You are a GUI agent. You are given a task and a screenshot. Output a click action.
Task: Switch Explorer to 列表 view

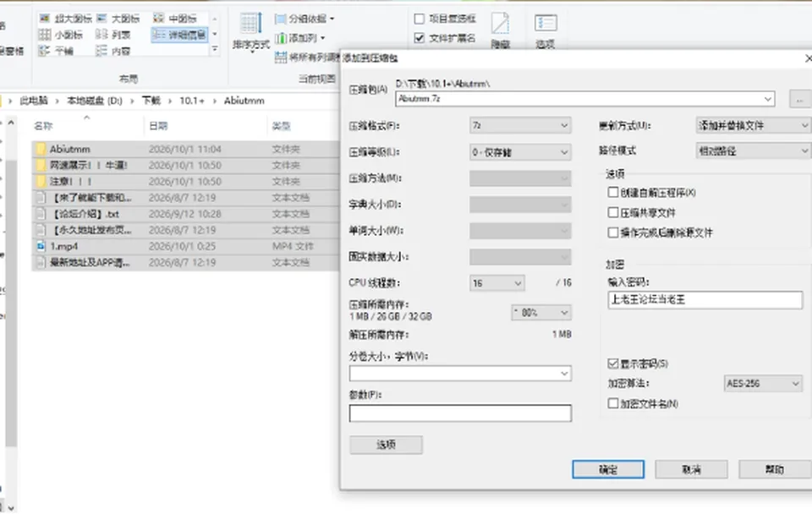pos(113,35)
